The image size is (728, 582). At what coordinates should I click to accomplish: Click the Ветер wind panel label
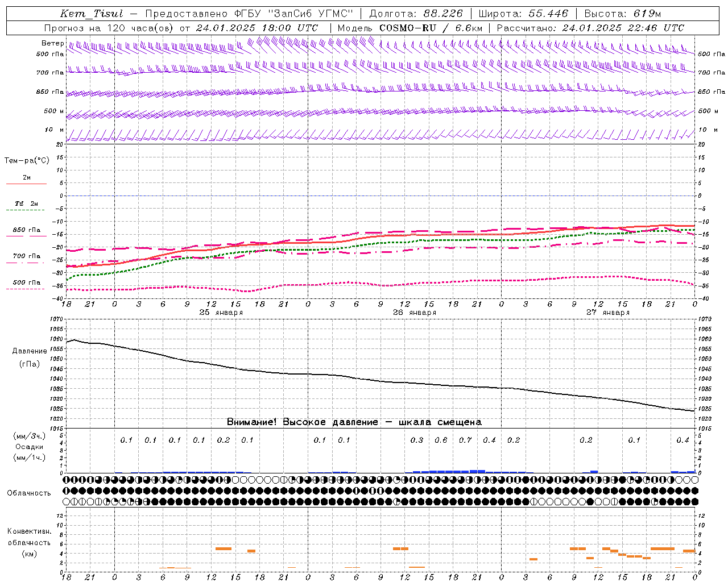[52, 43]
